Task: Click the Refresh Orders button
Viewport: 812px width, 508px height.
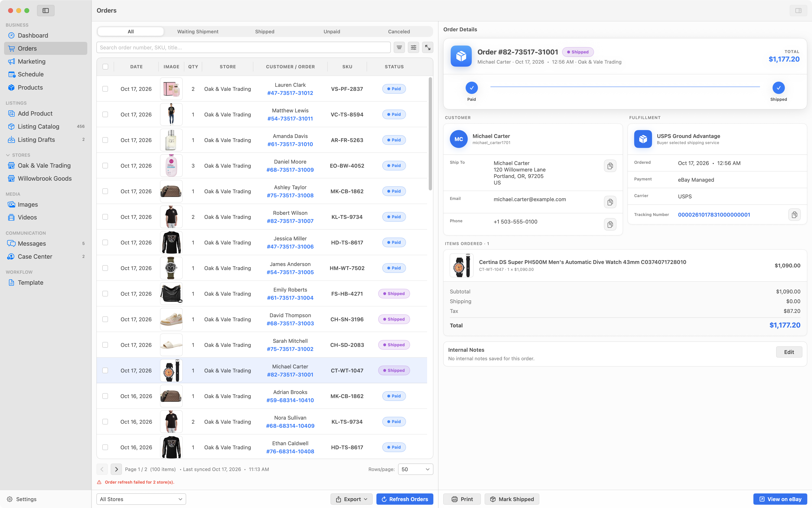Action: (405, 499)
